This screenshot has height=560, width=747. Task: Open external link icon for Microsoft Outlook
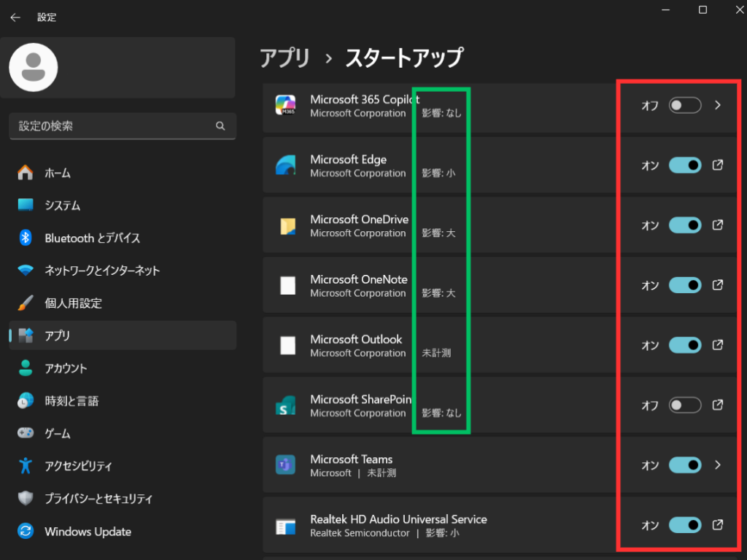718,345
